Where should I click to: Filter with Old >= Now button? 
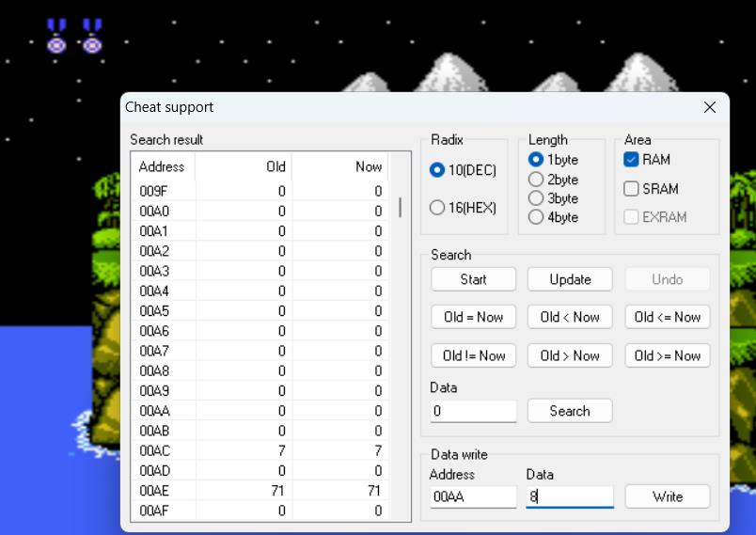(x=668, y=355)
